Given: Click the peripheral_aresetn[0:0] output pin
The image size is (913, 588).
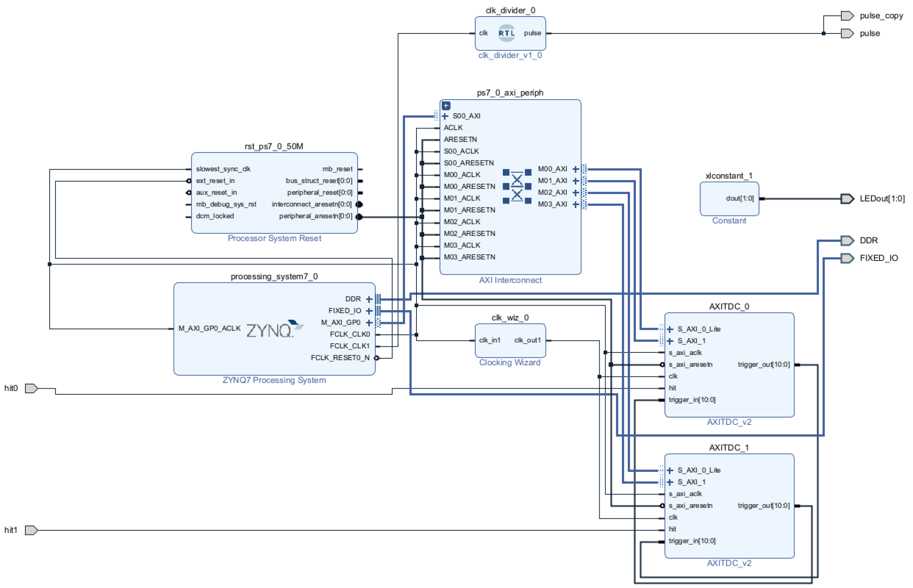Looking at the screenshot, I should point(359,217).
